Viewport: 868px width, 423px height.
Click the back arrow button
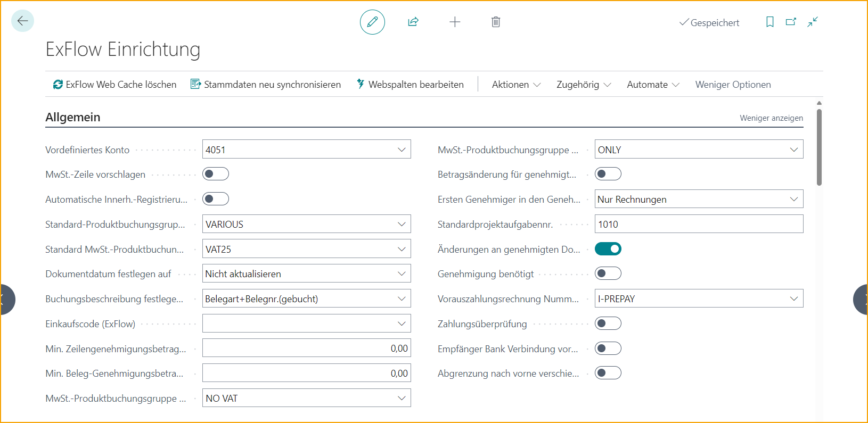coord(22,21)
